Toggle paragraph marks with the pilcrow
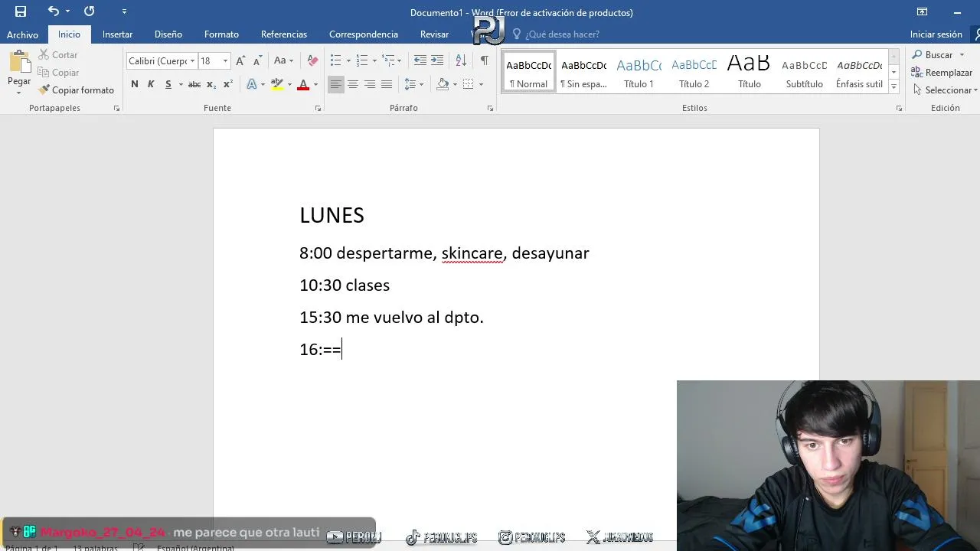 coord(484,61)
